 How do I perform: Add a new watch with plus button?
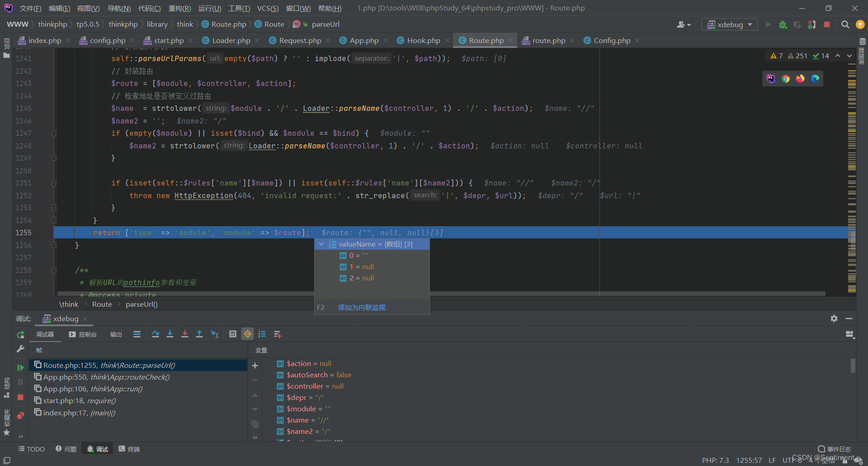[x=255, y=366]
